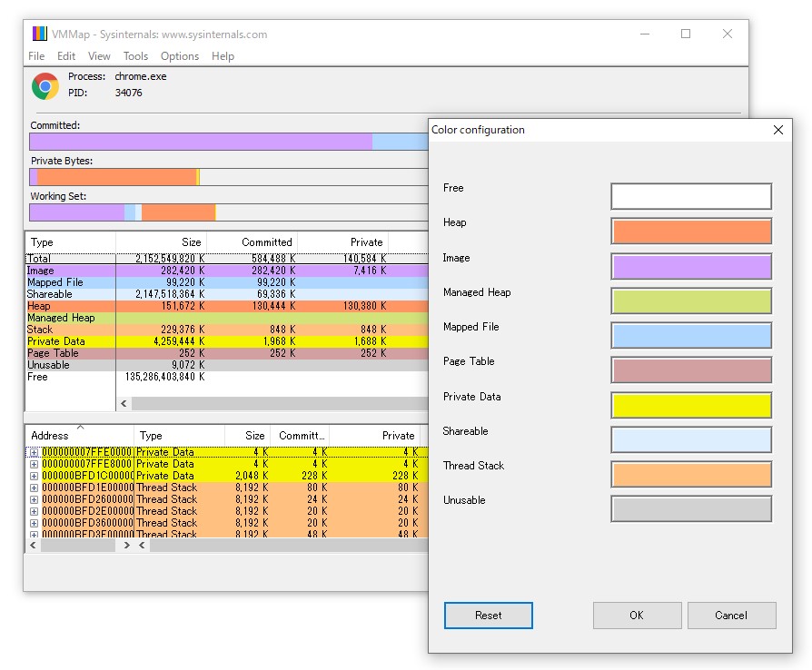Confirm color changes with OK
812x670 pixels.
tap(637, 616)
